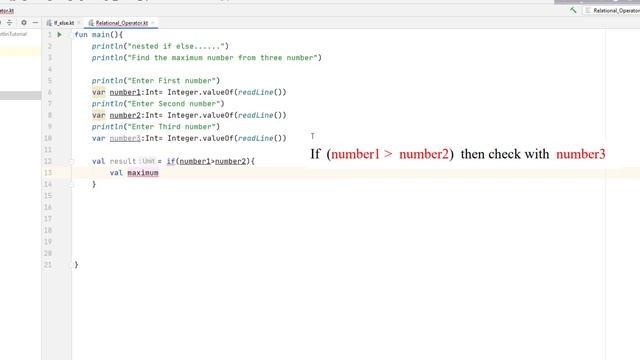Click the "nested if else......" println line
The image size is (640, 360).
[160, 46]
